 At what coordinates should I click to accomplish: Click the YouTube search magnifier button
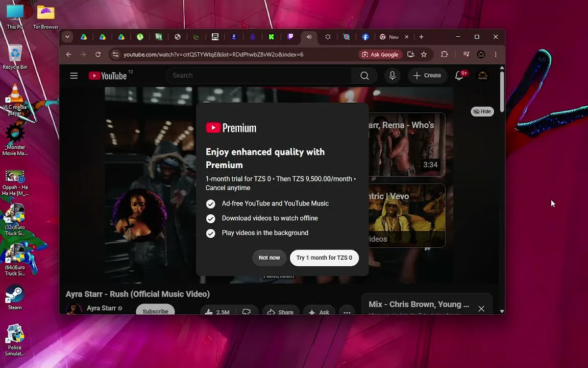click(x=364, y=76)
